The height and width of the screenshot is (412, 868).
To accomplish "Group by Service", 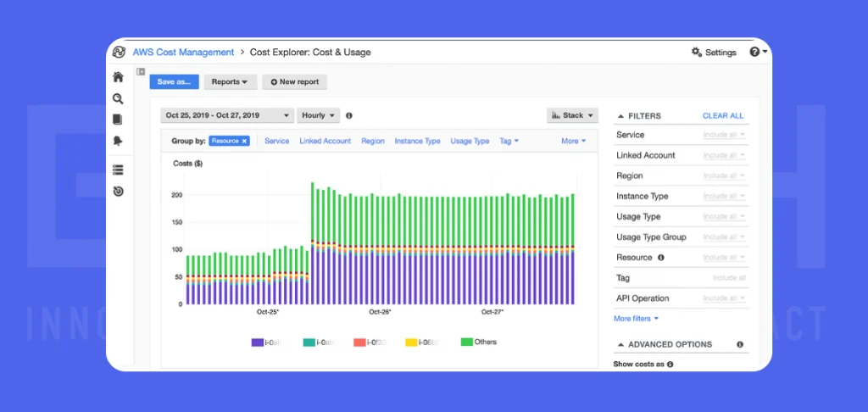I will (x=277, y=142).
